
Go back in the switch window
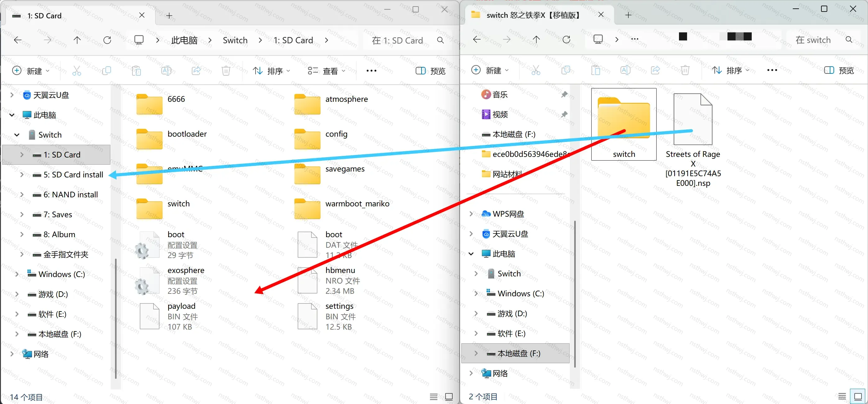(x=477, y=40)
